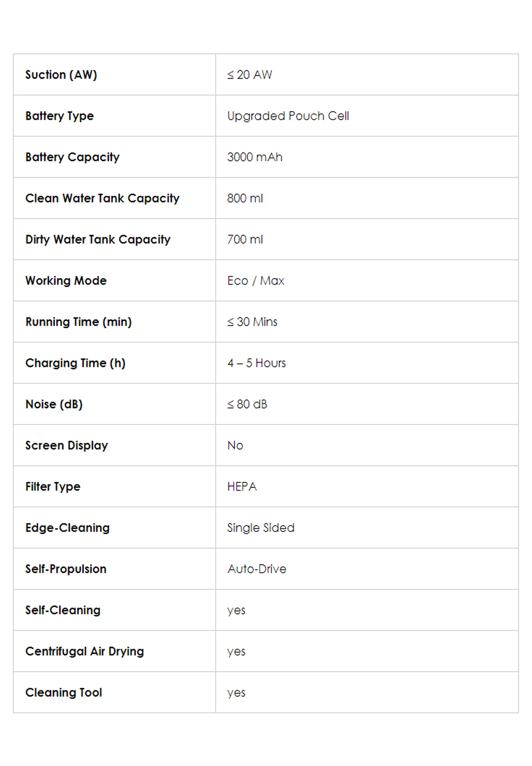Select the '800 ml' value
This screenshot has width=532, height=766.
tap(245, 198)
